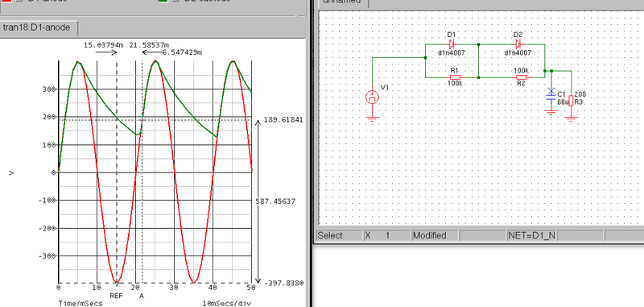644x307 pixels.
Task: Switch to the tran18 D1-anode tab
Action: coord(36,27)
